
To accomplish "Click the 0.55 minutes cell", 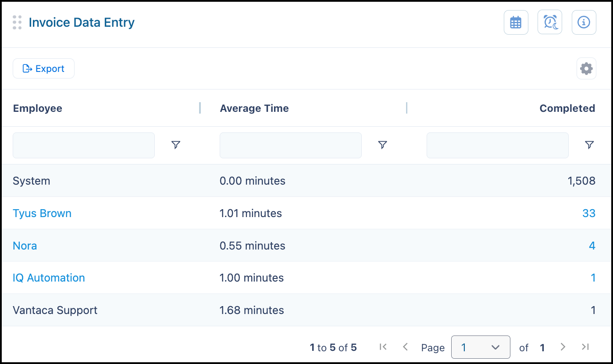I will 253,246.
